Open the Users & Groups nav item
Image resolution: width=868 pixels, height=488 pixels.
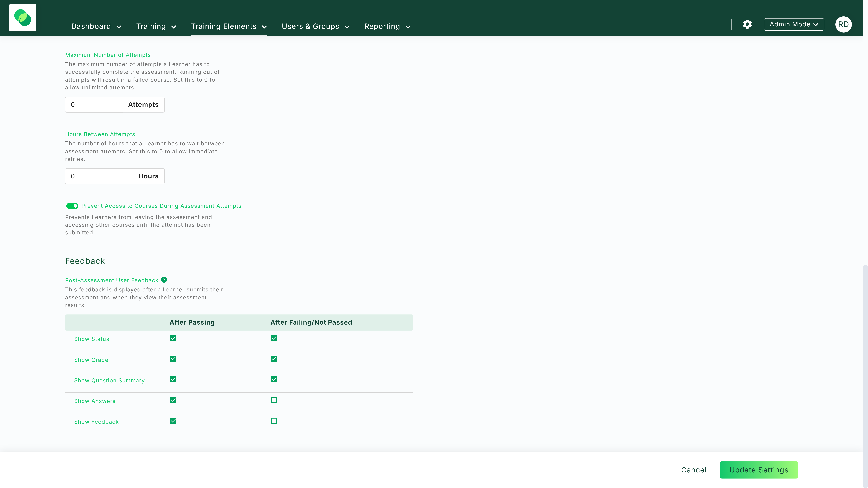coord(310,26)
